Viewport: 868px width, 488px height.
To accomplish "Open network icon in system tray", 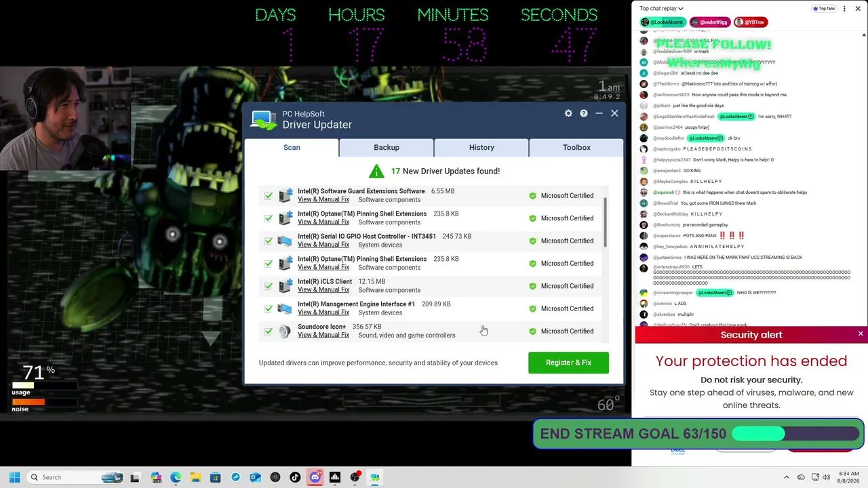I will [815, 477].
